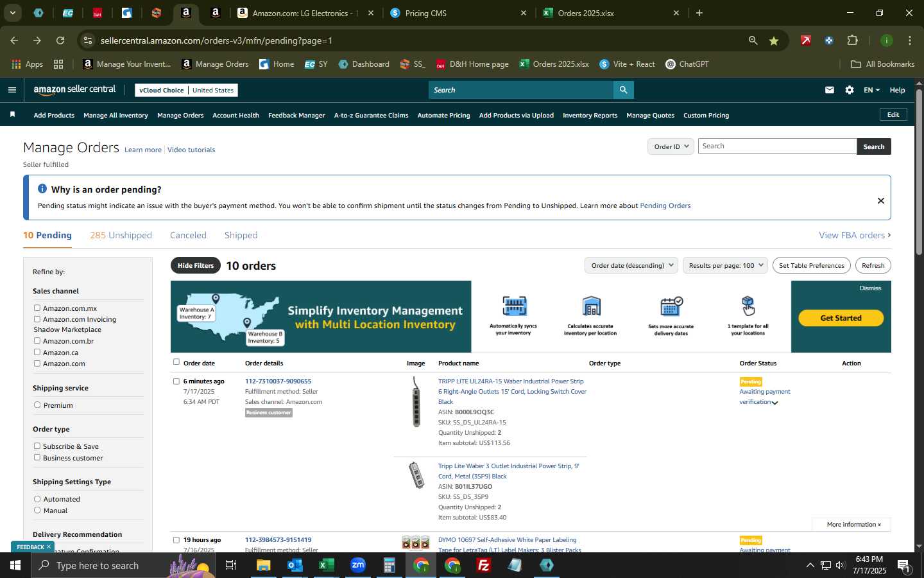The width and height of the screenshot is (924, 578).
Task: Open the Order ID search type dropdown
Action: [671, 146]
